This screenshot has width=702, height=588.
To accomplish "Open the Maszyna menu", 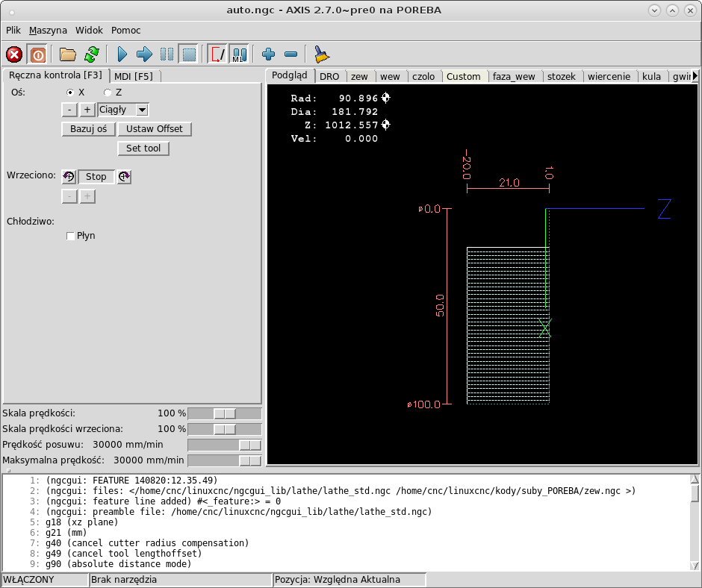I will click(48, 31).
